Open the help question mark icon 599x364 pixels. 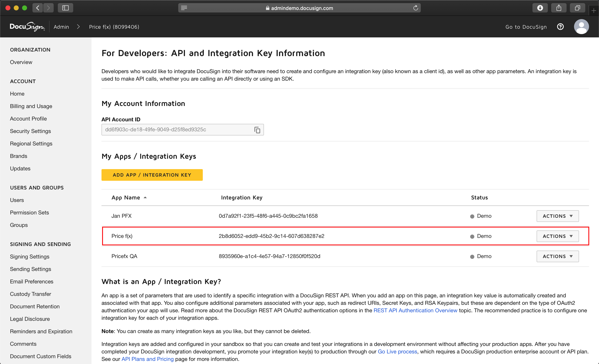pyautogui.click(x=560, y=27)
